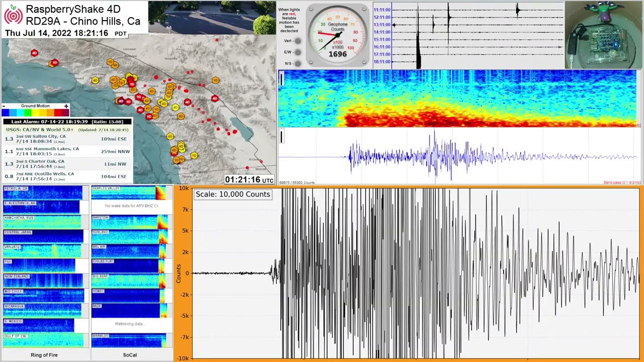Click the 'RD29A - Chino Hills, Ca' station title
Screen dimensions: 644x362
click(83, 21)
